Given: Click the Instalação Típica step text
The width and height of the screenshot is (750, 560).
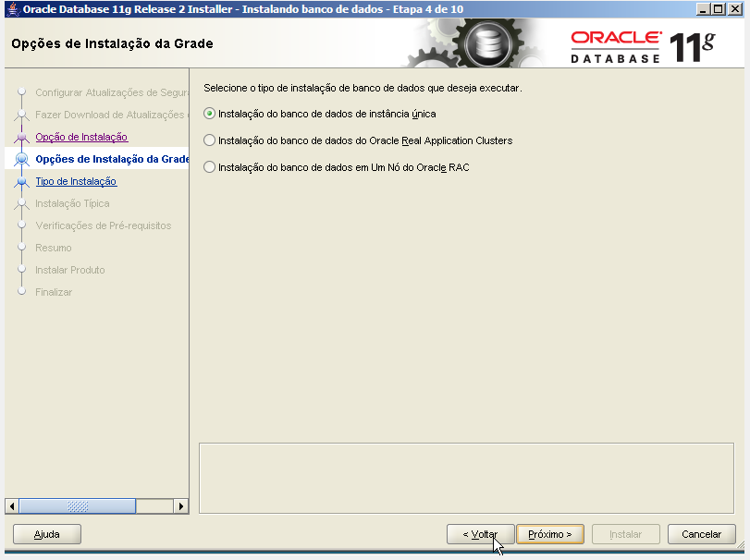Looking at the screenshot, I should coord(72,203).
